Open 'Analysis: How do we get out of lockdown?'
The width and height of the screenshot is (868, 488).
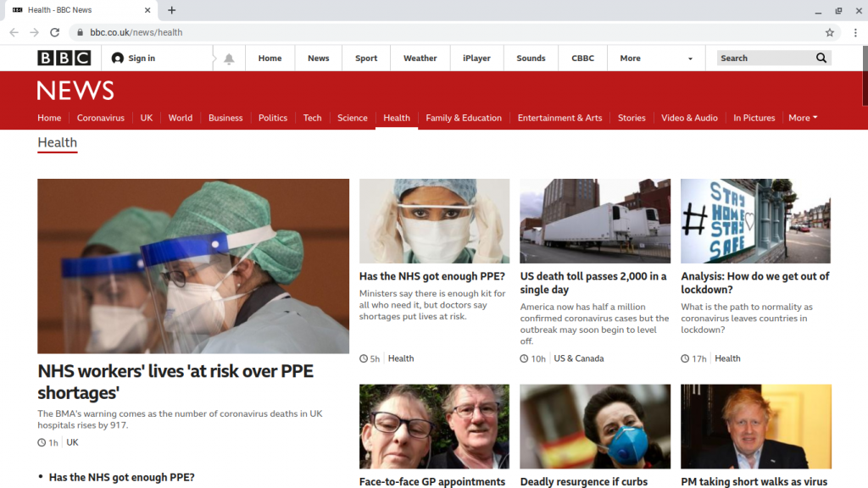[x=755, y=283]
